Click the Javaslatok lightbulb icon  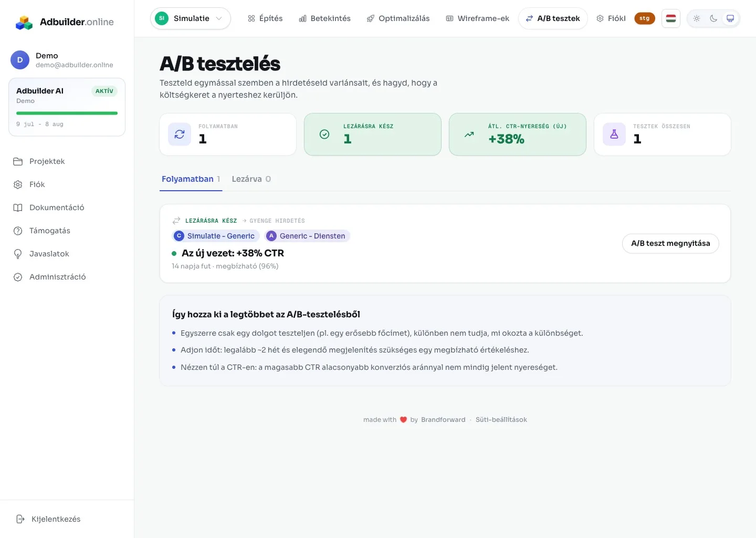pos(18,254)
